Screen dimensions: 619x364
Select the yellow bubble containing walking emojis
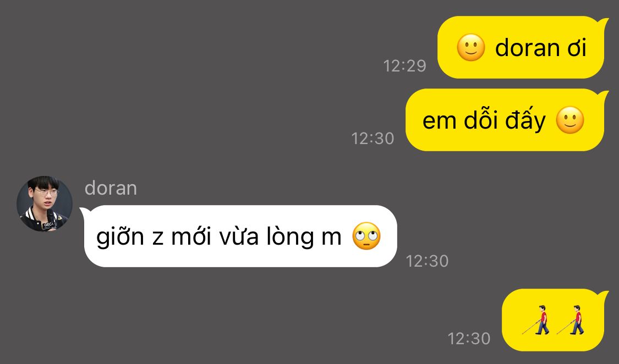[x=555, y=320]
